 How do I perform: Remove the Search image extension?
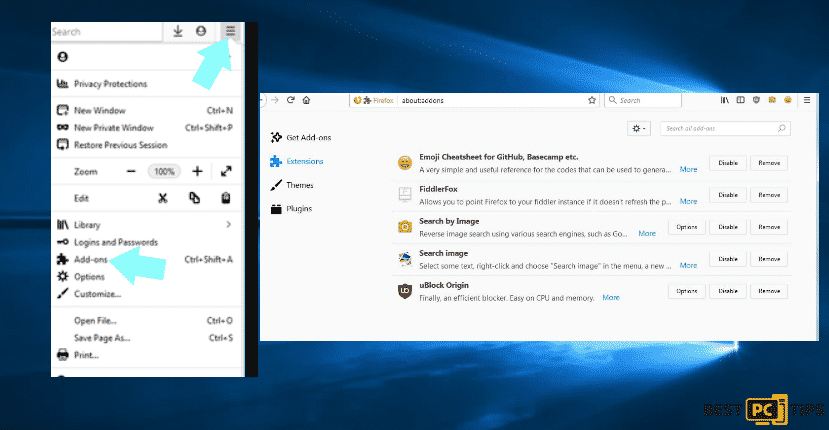click(769, 259)
